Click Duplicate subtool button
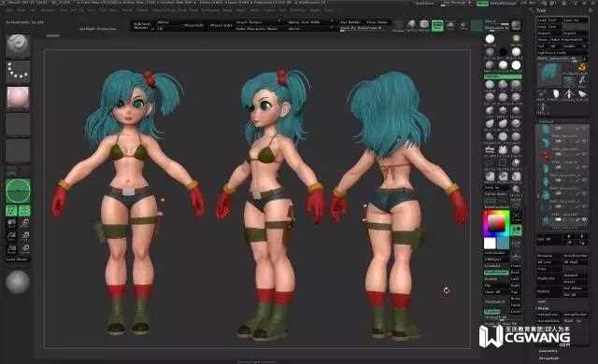Image resolution: width=598 pixels, height=364 pixels. click(548, 278)
